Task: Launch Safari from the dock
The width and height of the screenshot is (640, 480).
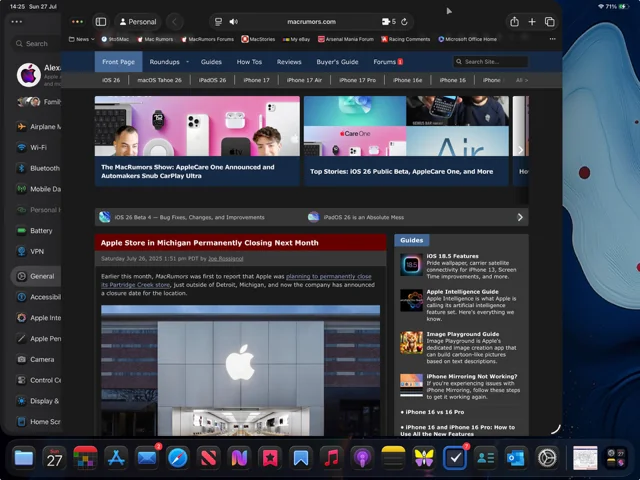Action: (x=178, y=458)
